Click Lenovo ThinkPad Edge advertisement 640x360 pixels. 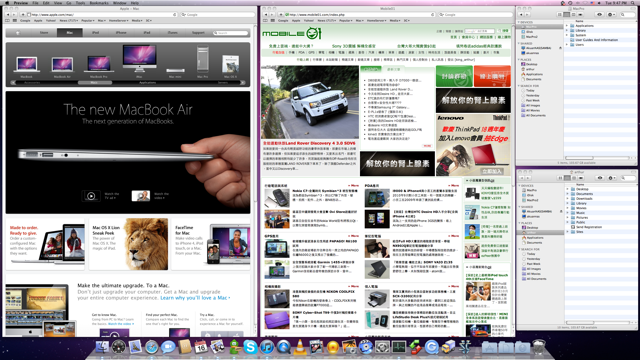[x=473, y=145]
